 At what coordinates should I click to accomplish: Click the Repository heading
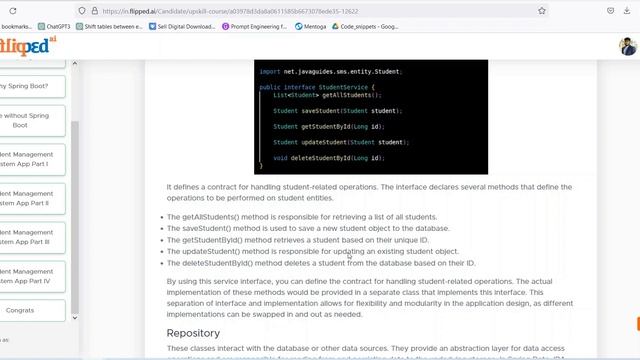[193, 333]
